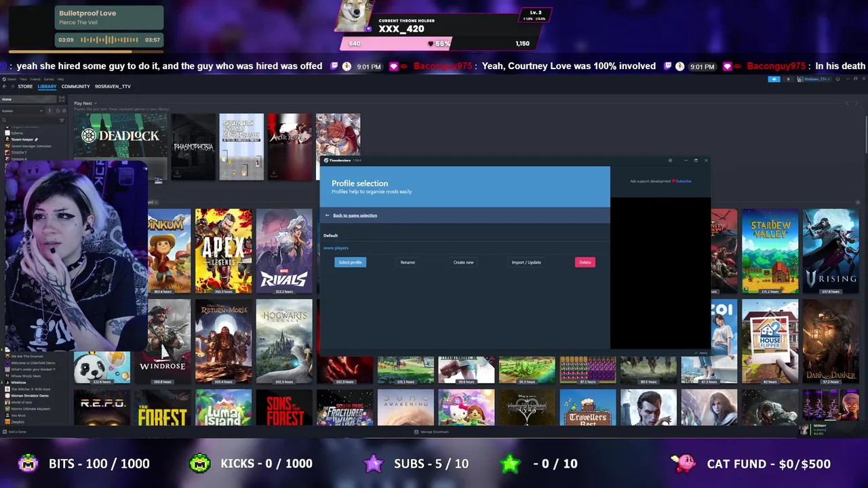Open Dark and Darker game tile
868x488 pixels.
[831, 342]
